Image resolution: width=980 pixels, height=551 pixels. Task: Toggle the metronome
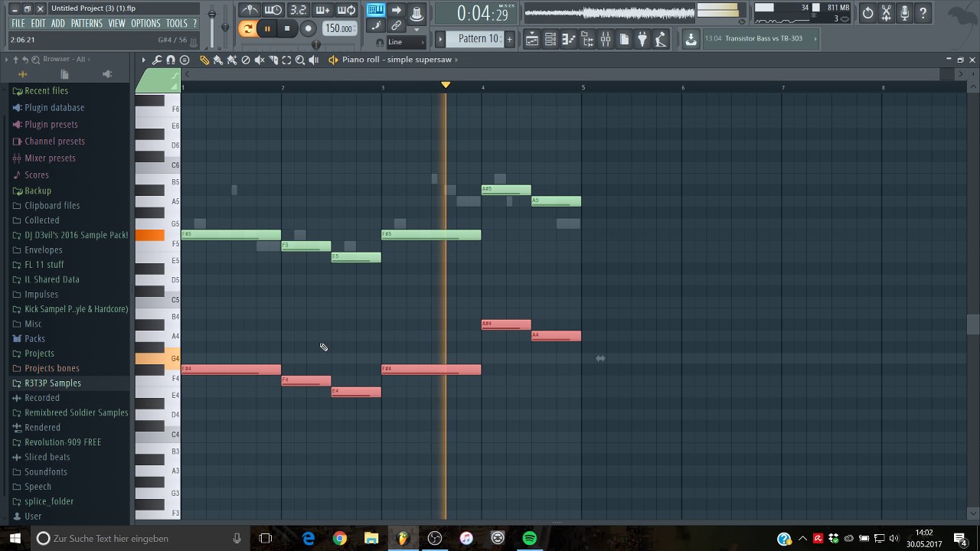pyautogui.click(x=250, y=10)
